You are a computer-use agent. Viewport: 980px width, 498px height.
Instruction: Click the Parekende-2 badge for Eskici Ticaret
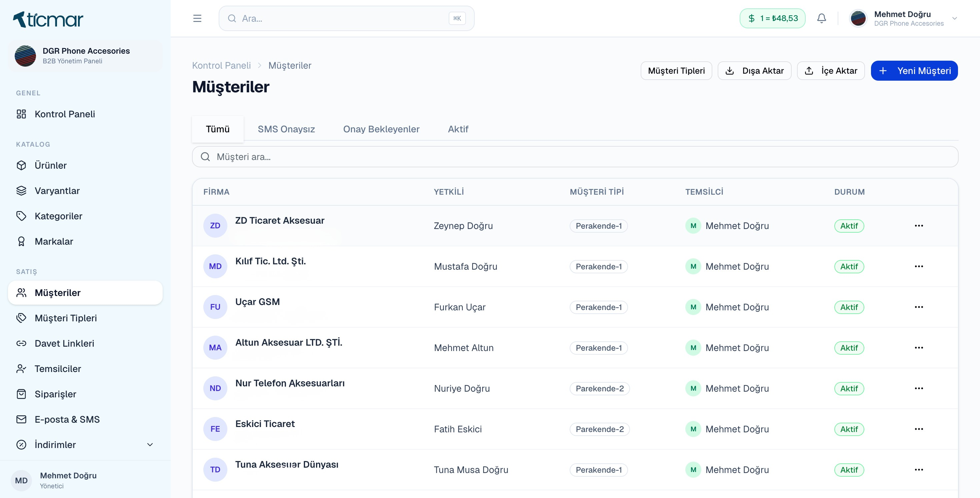point(600,429)
